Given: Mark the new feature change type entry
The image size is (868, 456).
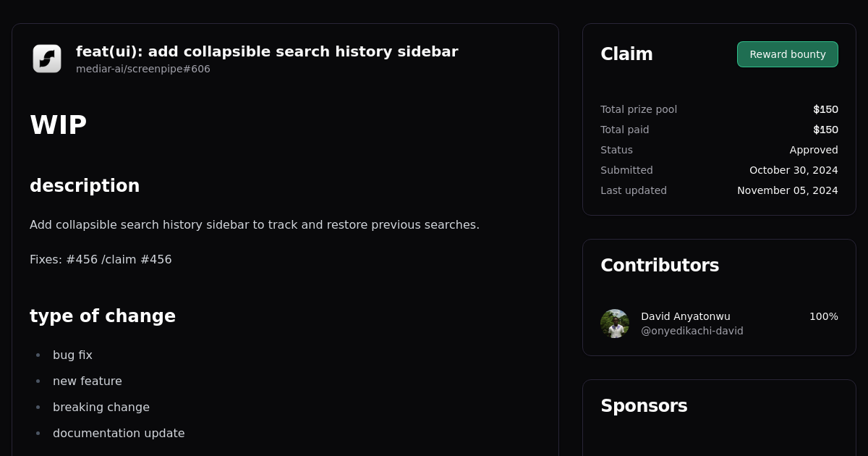Looking at the screenshot, I should coord(87,381).
